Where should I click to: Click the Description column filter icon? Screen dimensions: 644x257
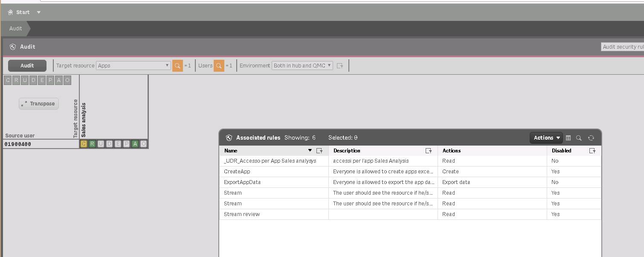pyautogui.click(x=429, y=151)
